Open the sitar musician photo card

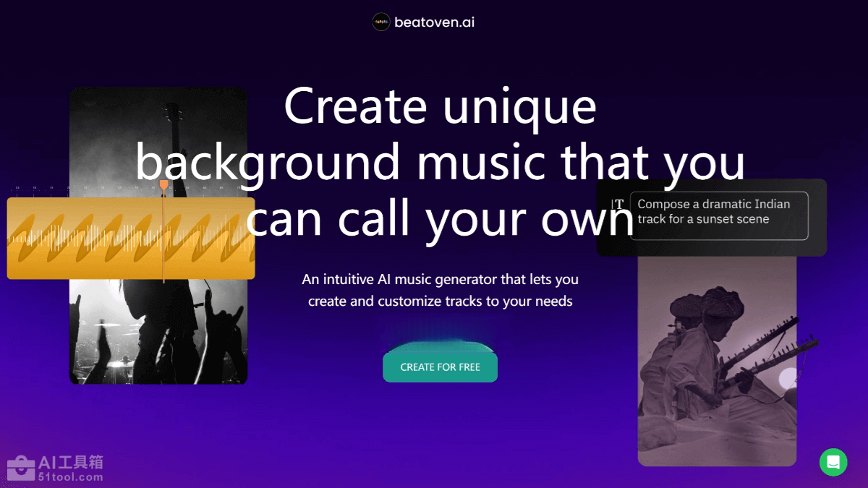click(717, 361)
